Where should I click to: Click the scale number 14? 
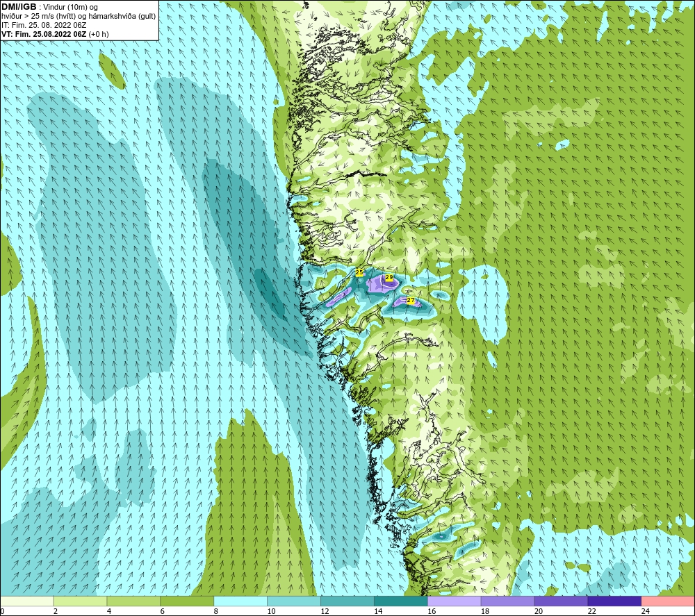click(378, 611)
